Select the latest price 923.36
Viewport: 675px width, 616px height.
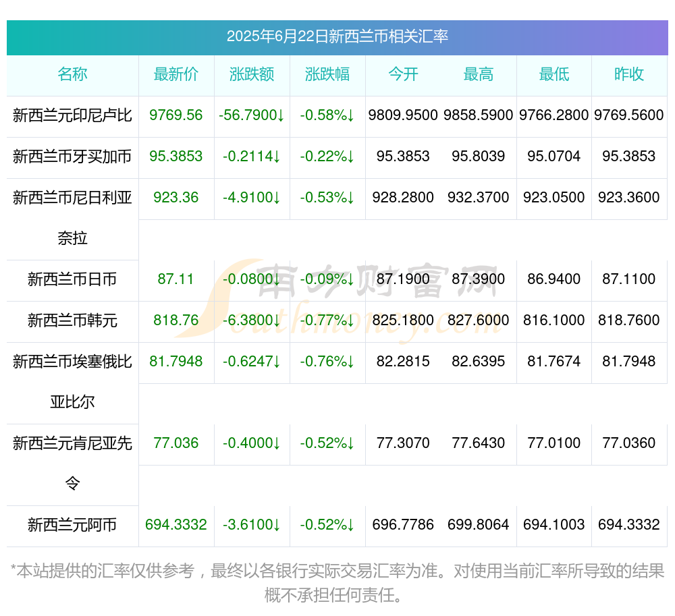pyautogui.click(x=176, y=198)
